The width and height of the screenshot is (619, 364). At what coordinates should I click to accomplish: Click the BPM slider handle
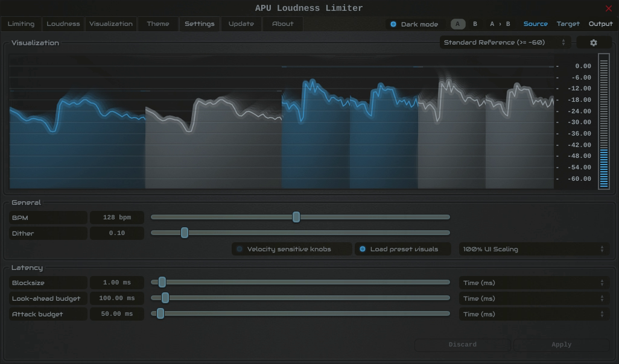coord(296,217)
